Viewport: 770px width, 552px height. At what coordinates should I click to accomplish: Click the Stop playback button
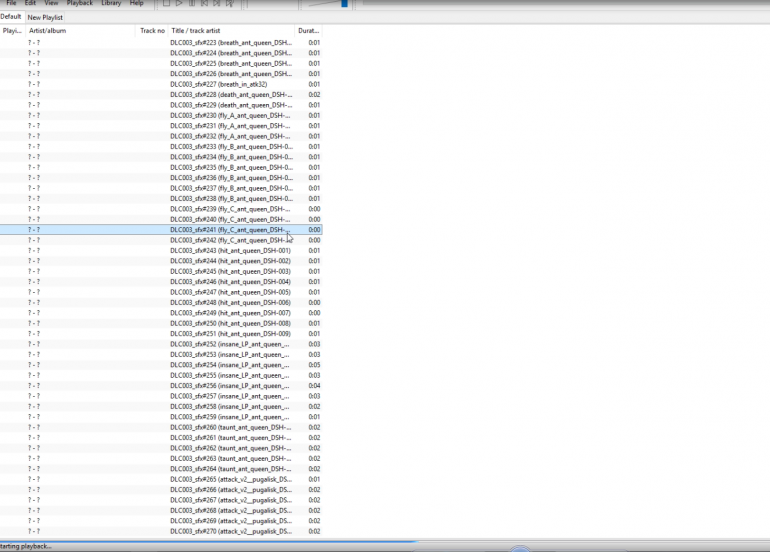coord(166,4)
